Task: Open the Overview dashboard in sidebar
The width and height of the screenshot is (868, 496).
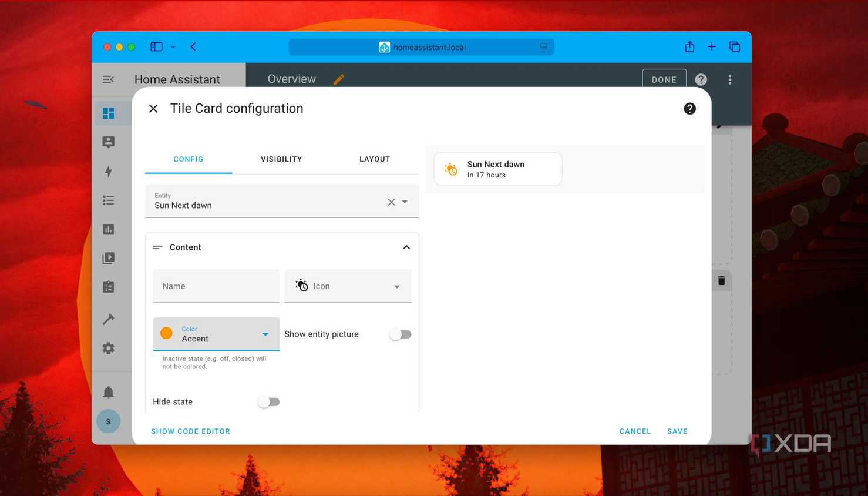Action: [109, 113]
